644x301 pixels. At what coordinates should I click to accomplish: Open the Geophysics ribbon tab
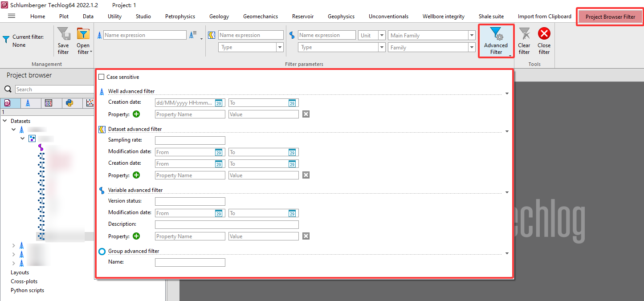pos(341,16)
